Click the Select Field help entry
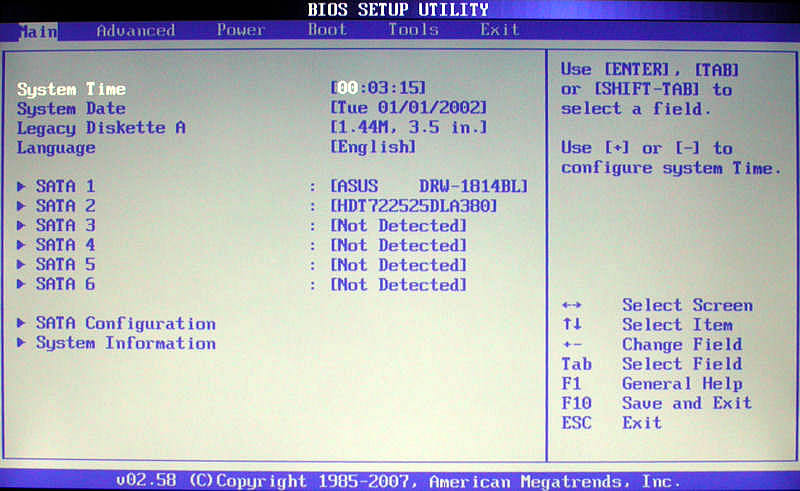Screen dimensions: 800x491 click(x=682, y=364)
